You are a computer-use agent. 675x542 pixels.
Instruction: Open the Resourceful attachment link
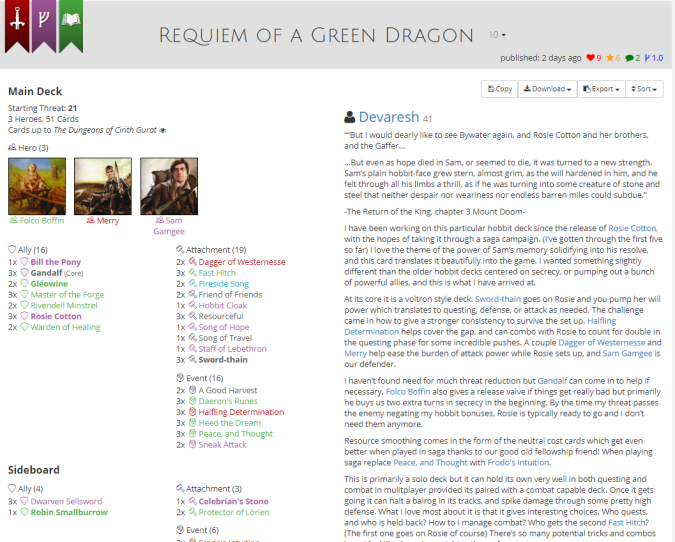pyautogui.click(x=220, y=316)
